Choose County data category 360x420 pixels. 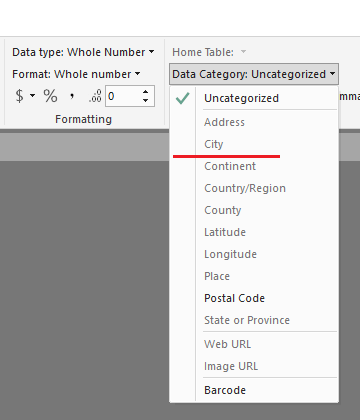tap(254, 210)
